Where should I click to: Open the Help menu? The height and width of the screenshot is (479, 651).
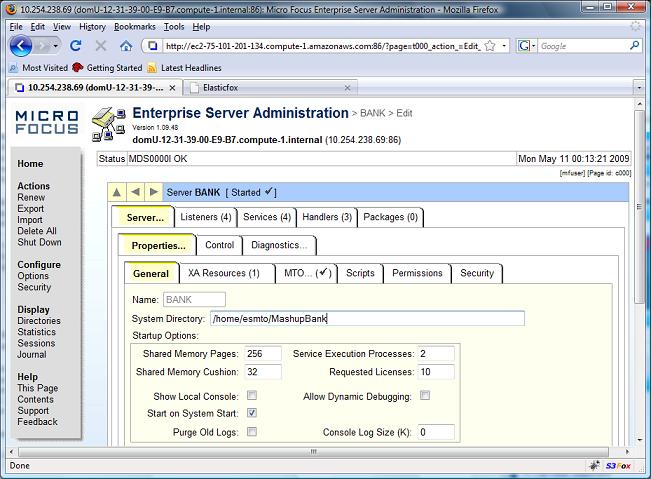click(201, 27)
